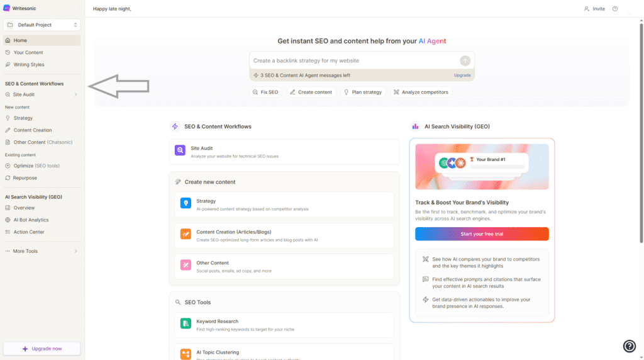The width and height of the screenshot is (644, 360).
Task: Focus the AI Agent prompt input field
Action: click(x=353, y=60)
